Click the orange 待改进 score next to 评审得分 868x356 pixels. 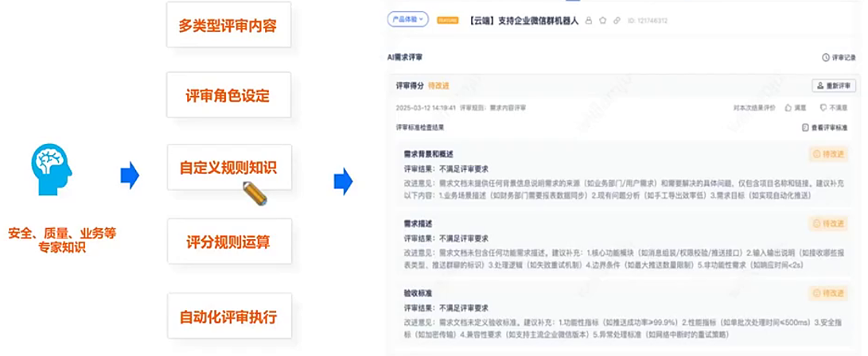(438, 87)
